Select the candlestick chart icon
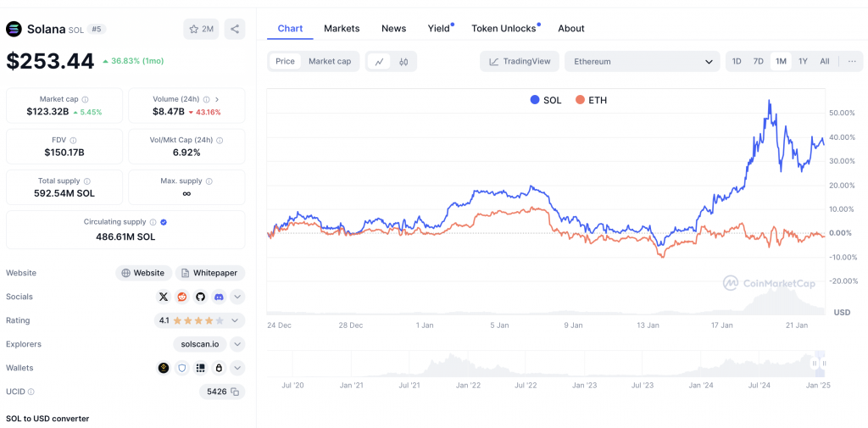 403,62
